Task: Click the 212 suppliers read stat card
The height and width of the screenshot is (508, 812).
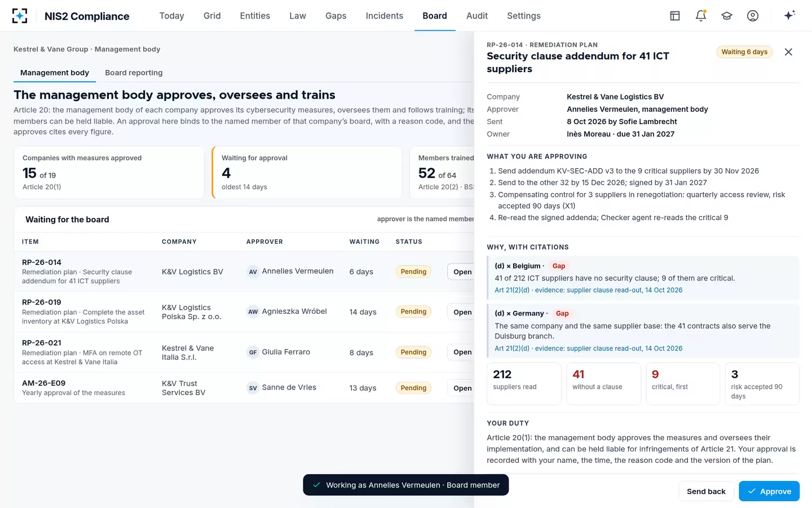Action: (x=524, y=384)
